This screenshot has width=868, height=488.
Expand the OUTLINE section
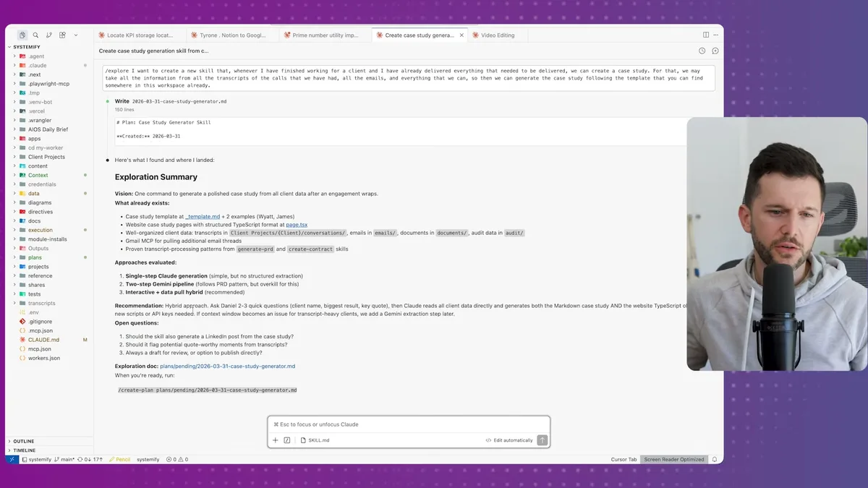pos(24,441)
